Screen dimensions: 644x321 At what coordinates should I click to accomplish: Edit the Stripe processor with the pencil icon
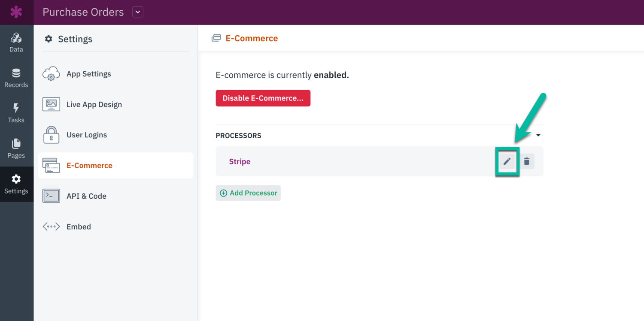pos(507,161)
